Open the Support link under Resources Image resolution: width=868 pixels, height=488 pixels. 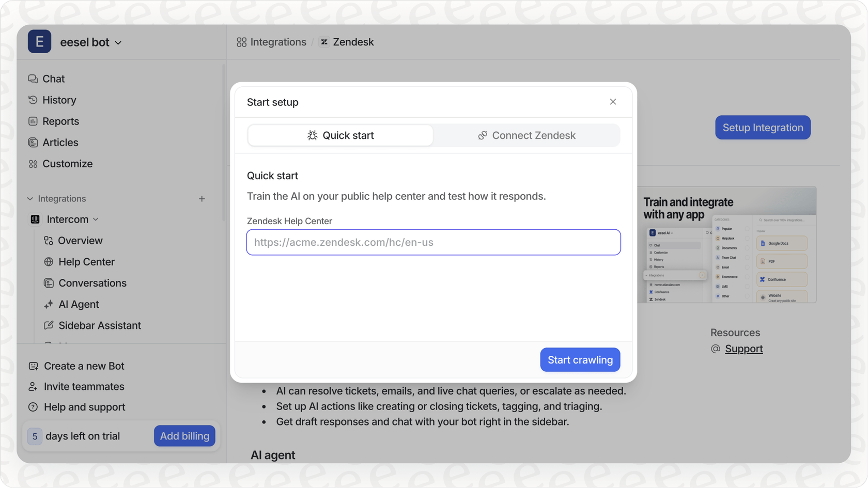743,349
